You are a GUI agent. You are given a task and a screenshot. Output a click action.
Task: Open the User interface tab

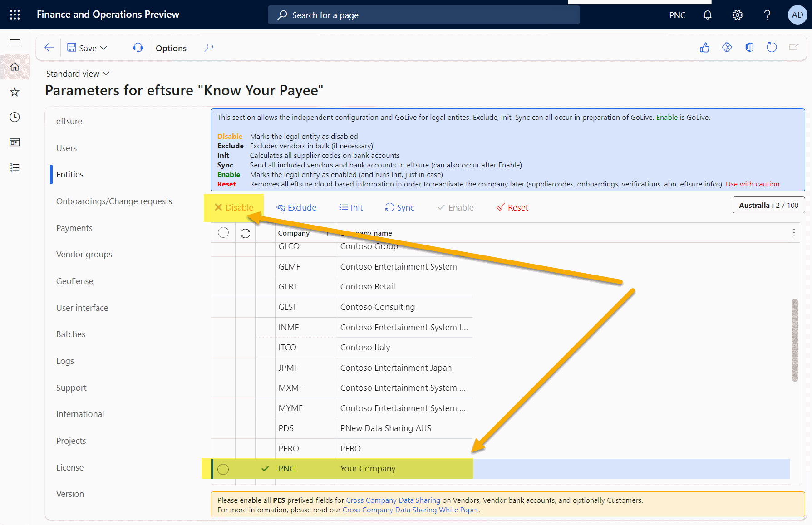click(x=82, y=308)
